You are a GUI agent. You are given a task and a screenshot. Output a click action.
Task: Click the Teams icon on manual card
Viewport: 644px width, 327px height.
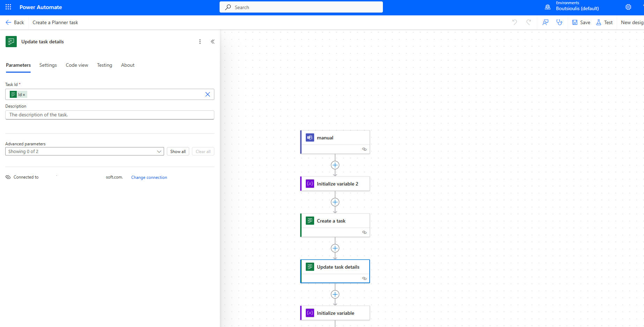click(x=310, y=138)
